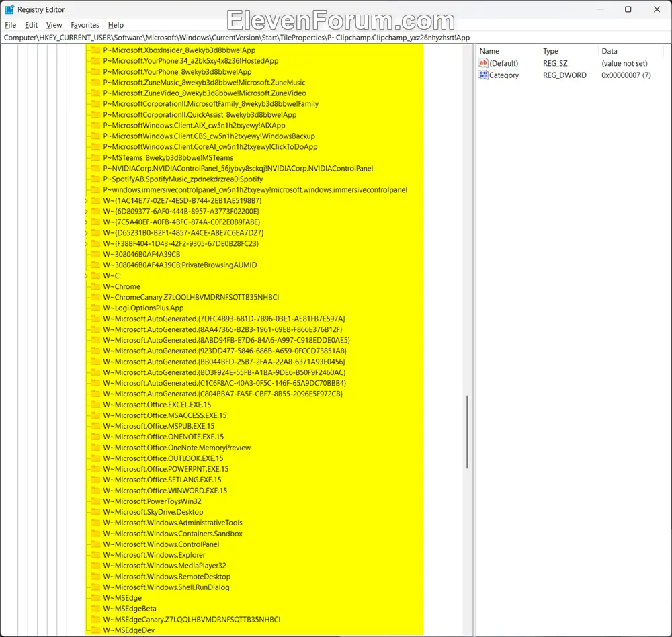Click the folder icon of W~MSEdgeDev key
672x637 pixels.
[95, 630]
